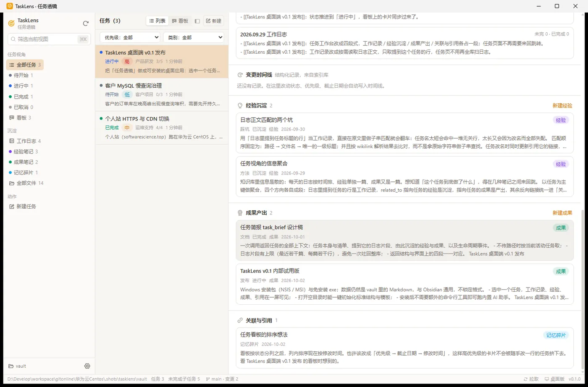Open the 任务看板的排序想法 memory card
This screenshot has height=387, width=588.
pyautogui.click(x=404, y=348)
